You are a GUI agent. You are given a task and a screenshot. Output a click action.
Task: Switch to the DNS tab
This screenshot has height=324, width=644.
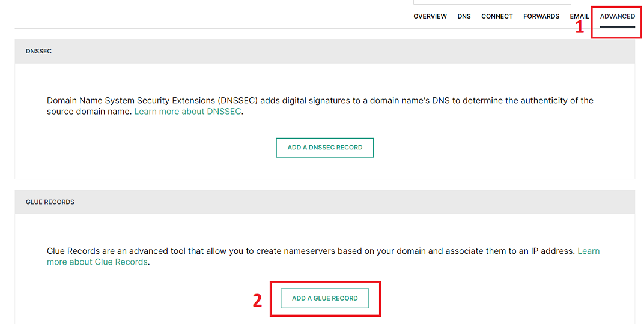pos(464,16)
